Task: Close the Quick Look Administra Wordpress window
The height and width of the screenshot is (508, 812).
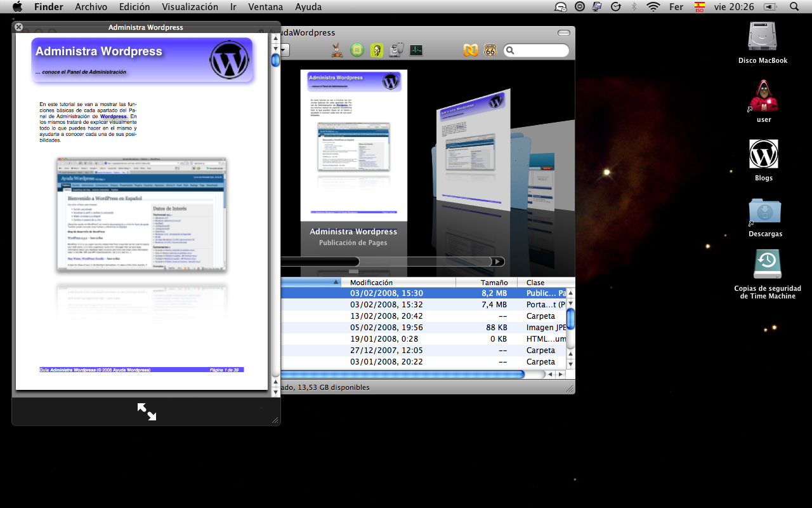Action: (19, 27)
